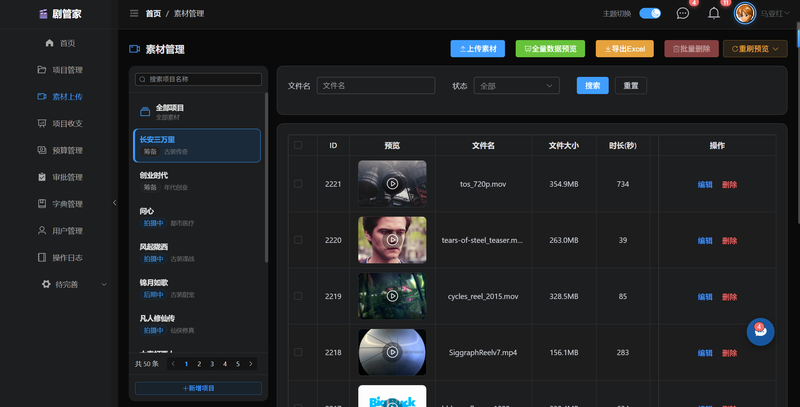The width and height of the screenshot is (800, 407).
Task: Click the 批量删除 button
Action: coord(691,49)
